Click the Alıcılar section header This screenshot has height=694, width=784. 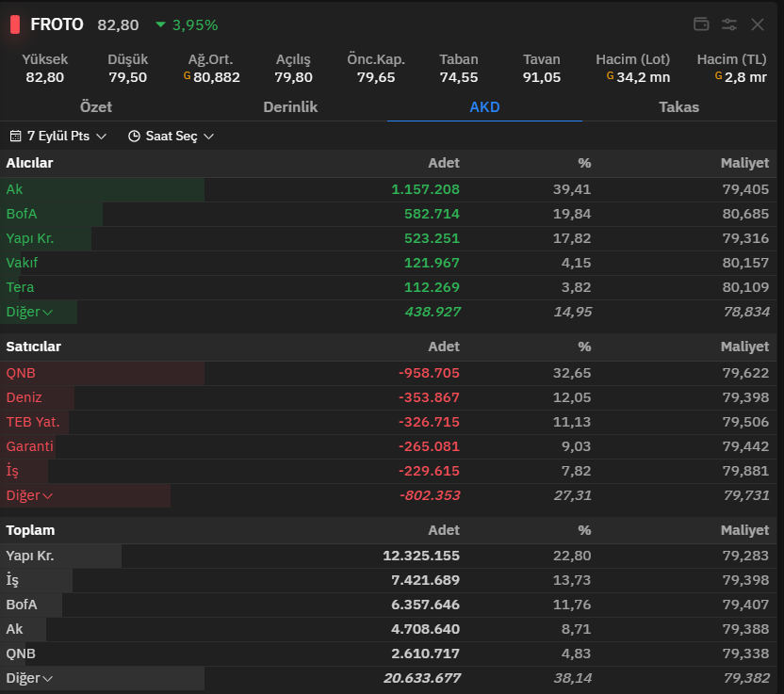click(x=29, y=163)
